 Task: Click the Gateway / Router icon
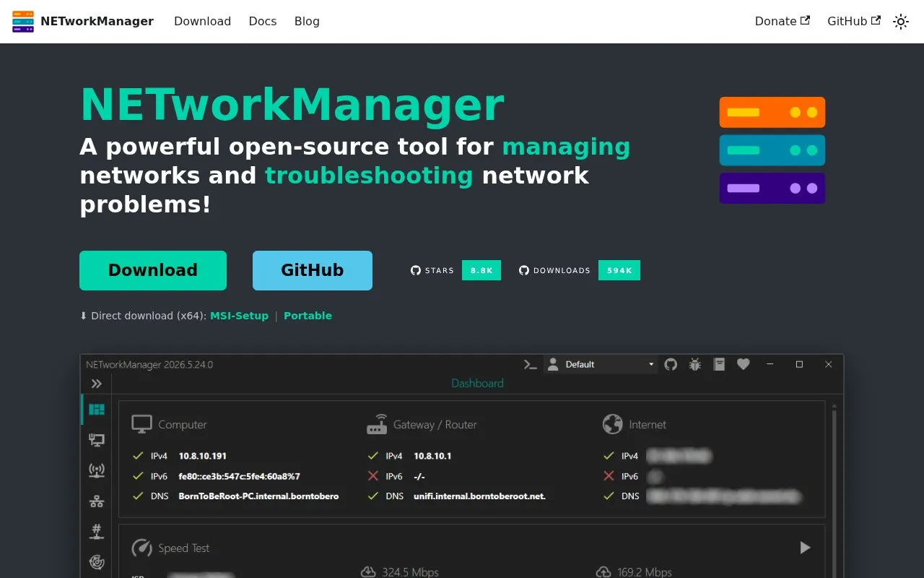tap(377, 424)
